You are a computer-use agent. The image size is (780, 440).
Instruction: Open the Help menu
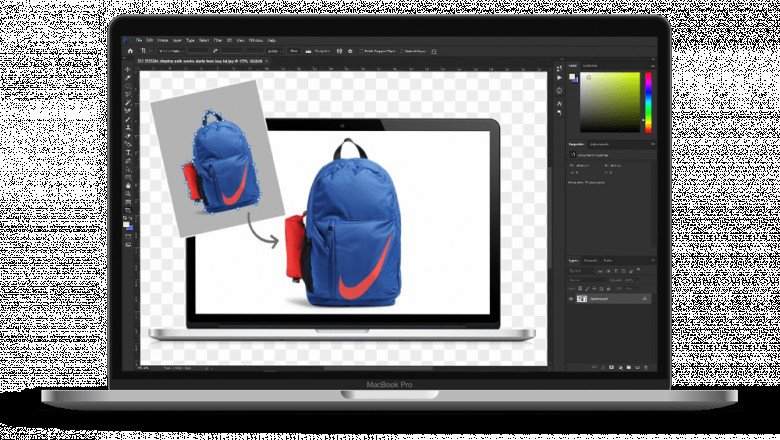pos(272,40)
